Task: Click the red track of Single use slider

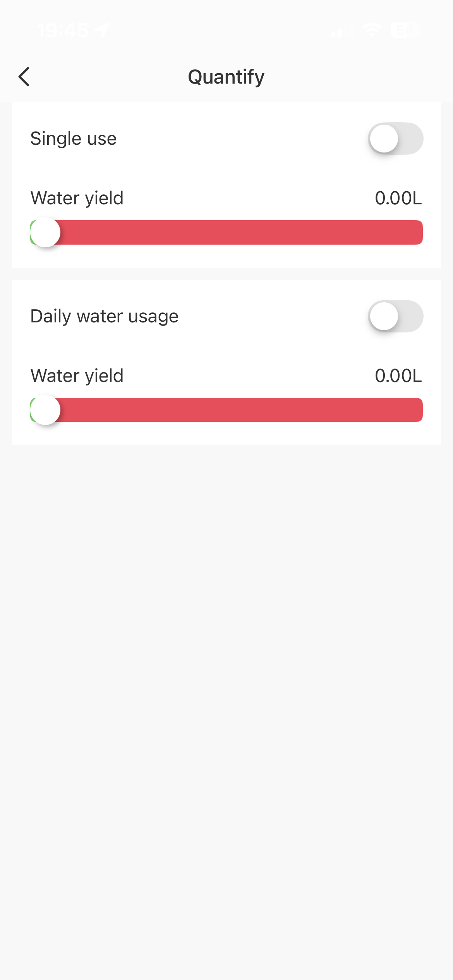Action: (240, 232)
